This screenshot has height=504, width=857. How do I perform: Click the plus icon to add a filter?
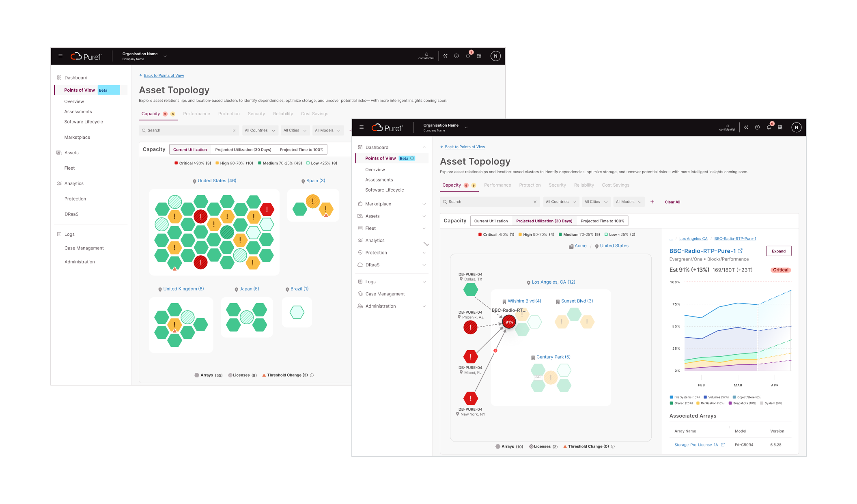tap(652, 202)
